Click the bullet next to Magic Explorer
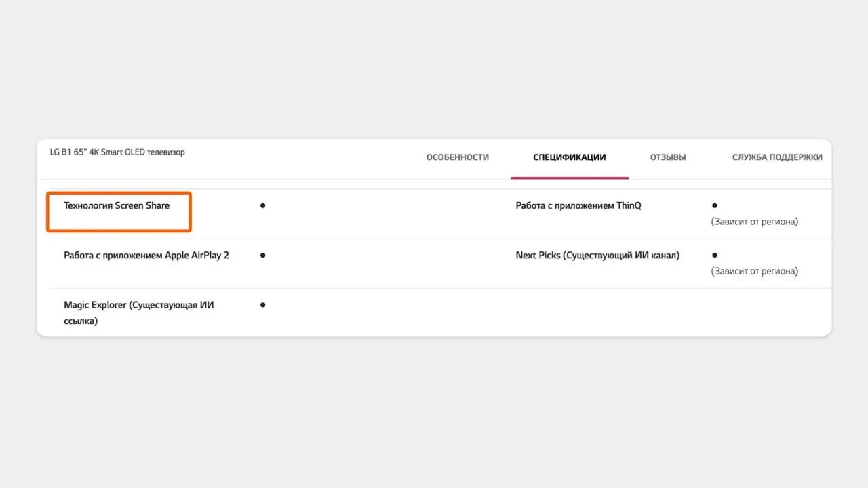 [x=262, y=305]
